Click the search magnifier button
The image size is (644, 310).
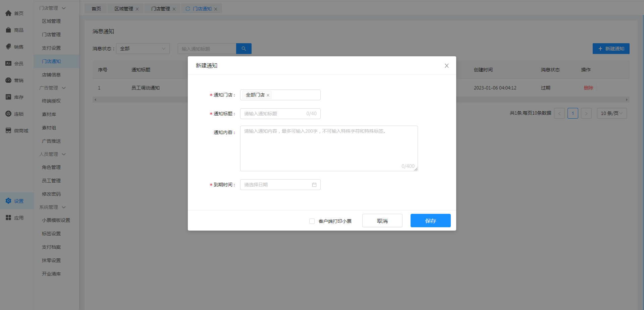(x=244, y=49)
